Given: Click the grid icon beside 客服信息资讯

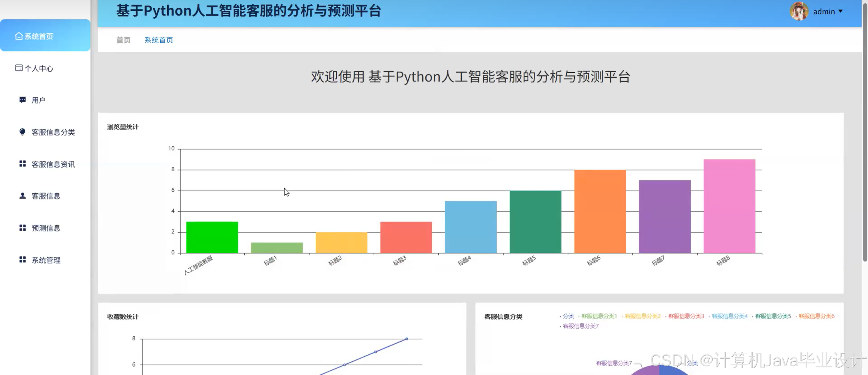Looking at the screenshot, I should coord(23,164).
